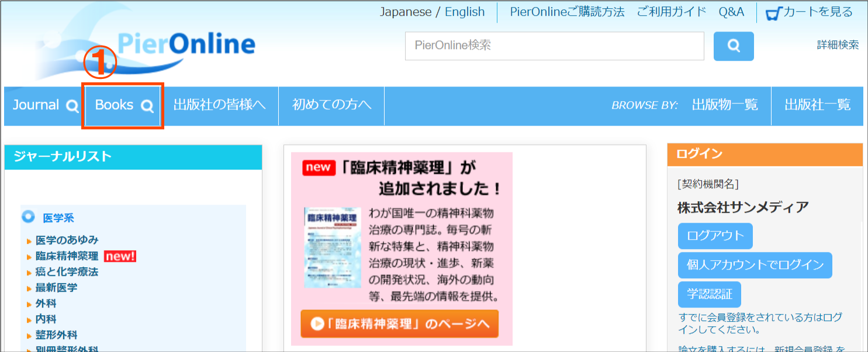Image resolution: width=868 pixels, height=352 pixels.
Task: Open 最新医学 journal link
Action: (56, 288)
